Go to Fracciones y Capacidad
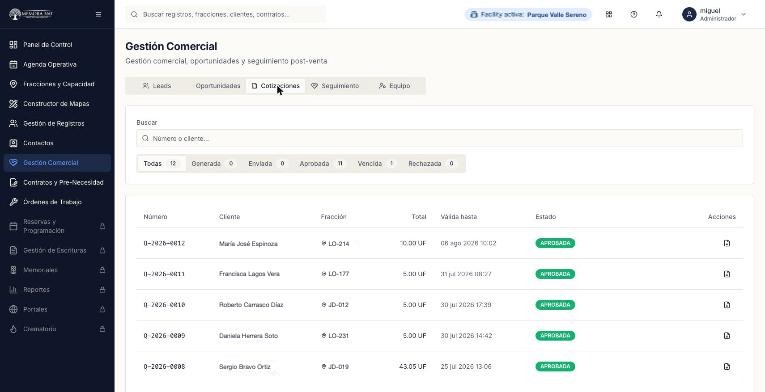Screen dimensions: 765x392 (x=57, y=84)
